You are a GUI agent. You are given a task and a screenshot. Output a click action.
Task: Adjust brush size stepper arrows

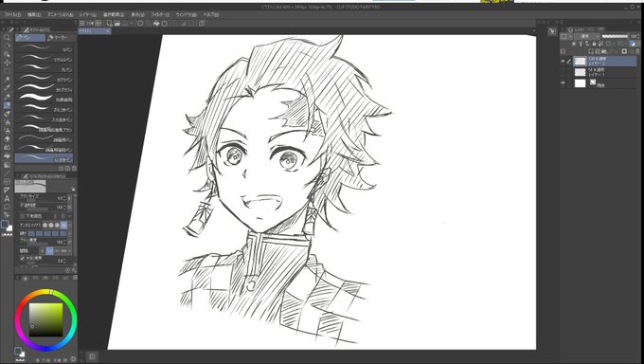65,199
